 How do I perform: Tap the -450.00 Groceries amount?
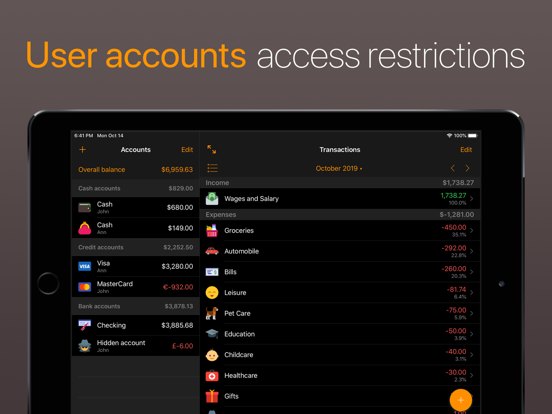click(454, 227)
